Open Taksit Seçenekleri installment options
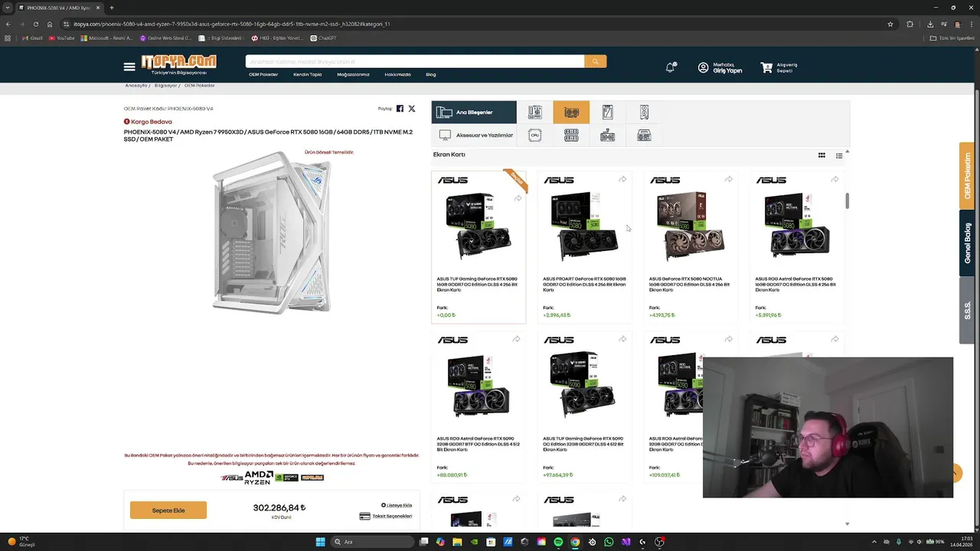This screenshot has height=551, width=980. [x=386, y=516]
